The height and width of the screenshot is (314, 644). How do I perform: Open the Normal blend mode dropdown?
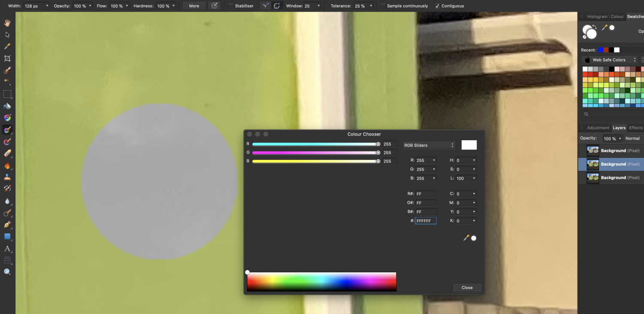pos(633,138)
